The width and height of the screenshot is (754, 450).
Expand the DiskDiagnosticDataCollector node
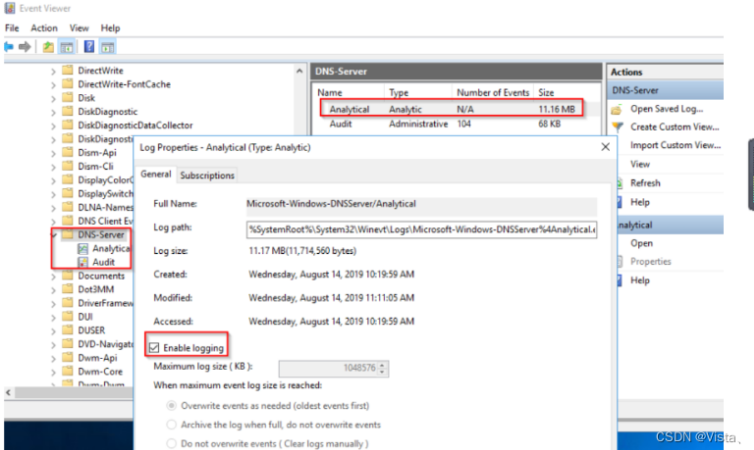coord(53,125)
